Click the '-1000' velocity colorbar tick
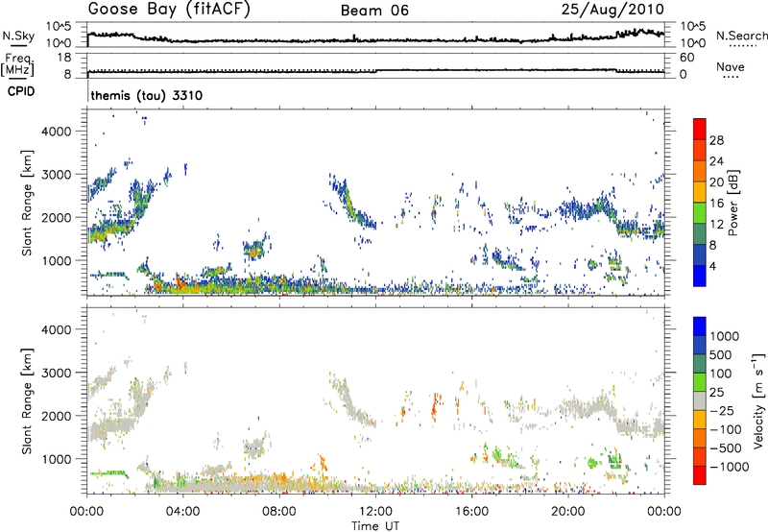Screen dimensions: 768x532 point(729,467)
